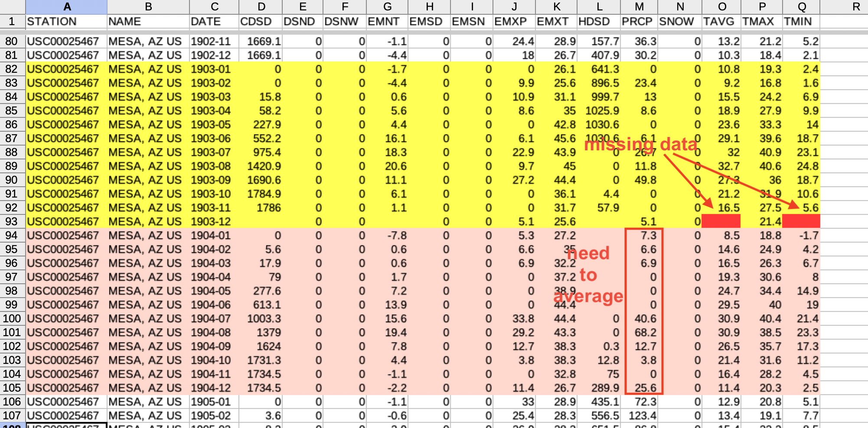The image size is (868, 428).
Task: Select row 80 header
Action: [12, 41]
